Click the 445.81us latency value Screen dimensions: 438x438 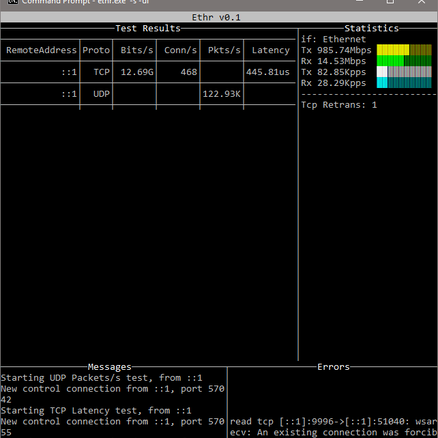coord(268,72)
